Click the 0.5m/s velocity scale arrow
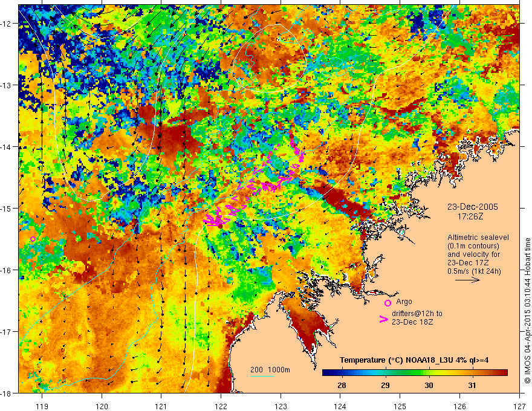Viewport: 532px width, 411px height. (467, 280)
